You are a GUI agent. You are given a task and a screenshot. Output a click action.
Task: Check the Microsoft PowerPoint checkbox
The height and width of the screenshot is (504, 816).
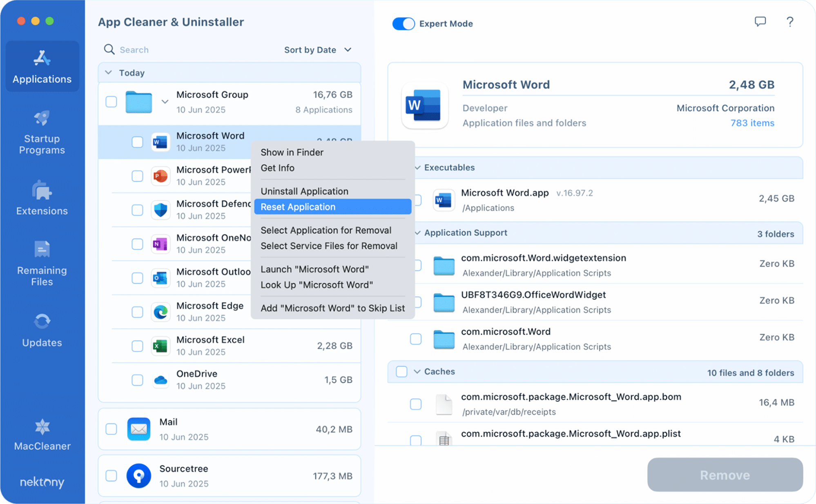coord(137,176)
